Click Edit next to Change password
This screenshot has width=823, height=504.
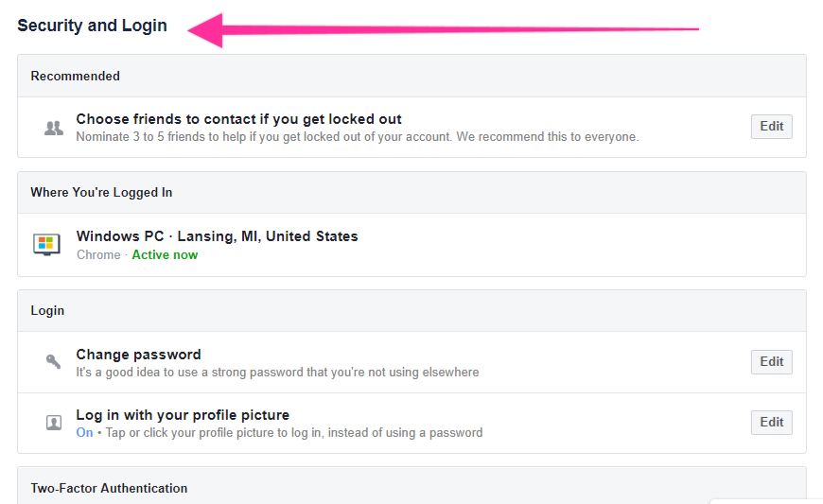(771, 362)
